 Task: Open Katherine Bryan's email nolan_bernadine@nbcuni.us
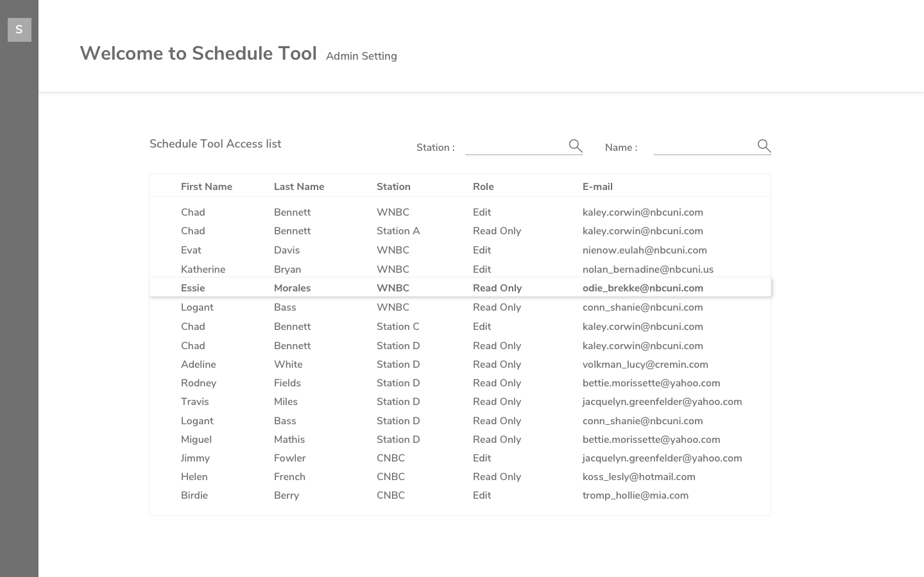tap(647, 270)
